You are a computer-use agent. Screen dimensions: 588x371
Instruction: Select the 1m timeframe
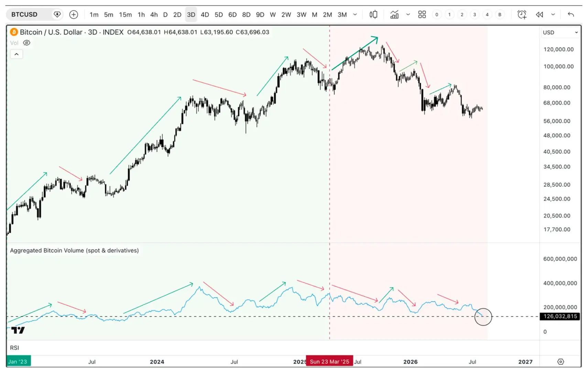(94, 15)
